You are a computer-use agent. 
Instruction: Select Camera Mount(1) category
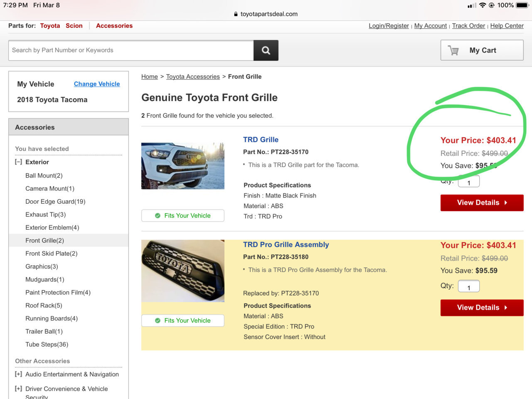coord(50,189)
